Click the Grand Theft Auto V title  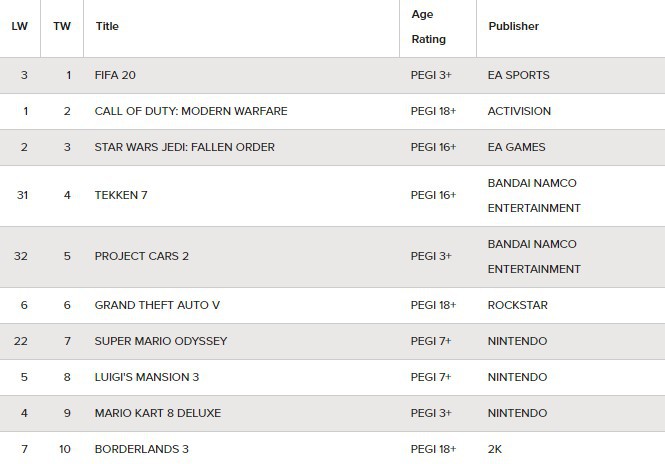click(x=157, y=305)
